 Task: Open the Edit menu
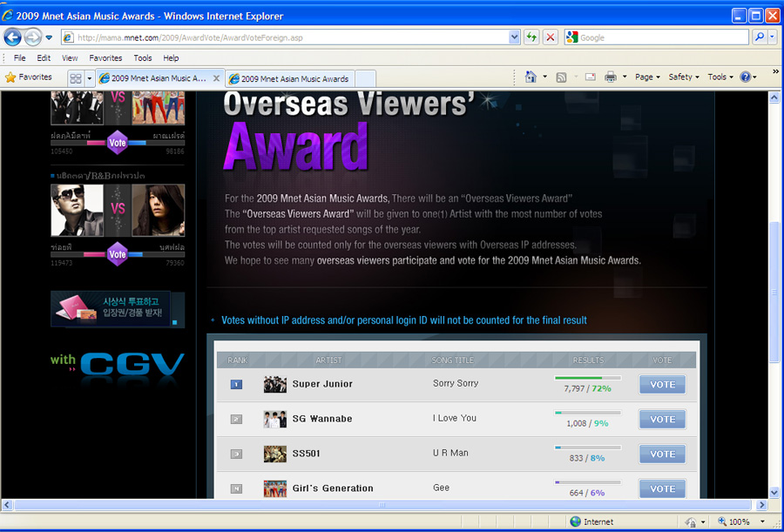pos(44,58)
